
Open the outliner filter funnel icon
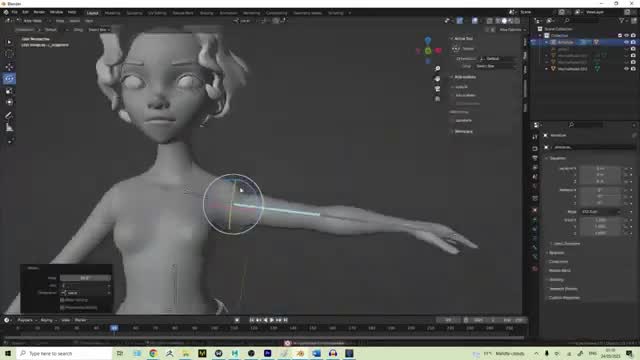coord(622,20)
